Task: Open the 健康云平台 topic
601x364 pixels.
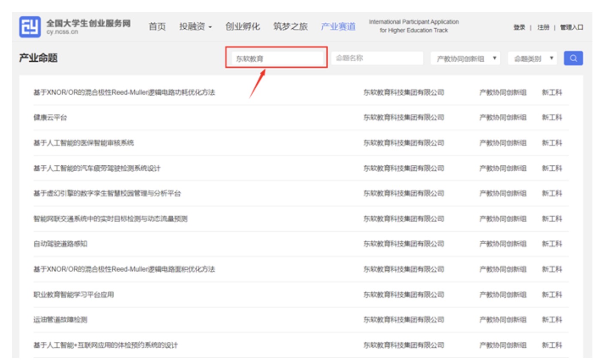Action: 50,117
